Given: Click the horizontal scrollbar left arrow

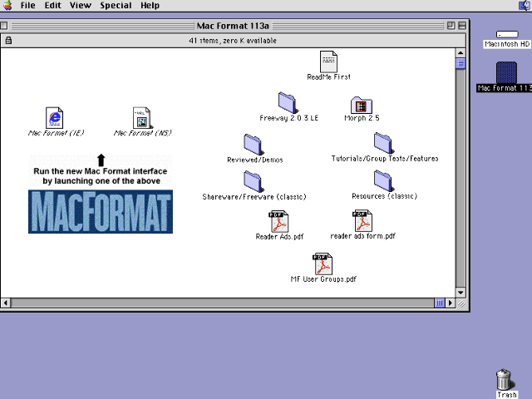Looking at the screenshot, I should (x=6, y=303).
